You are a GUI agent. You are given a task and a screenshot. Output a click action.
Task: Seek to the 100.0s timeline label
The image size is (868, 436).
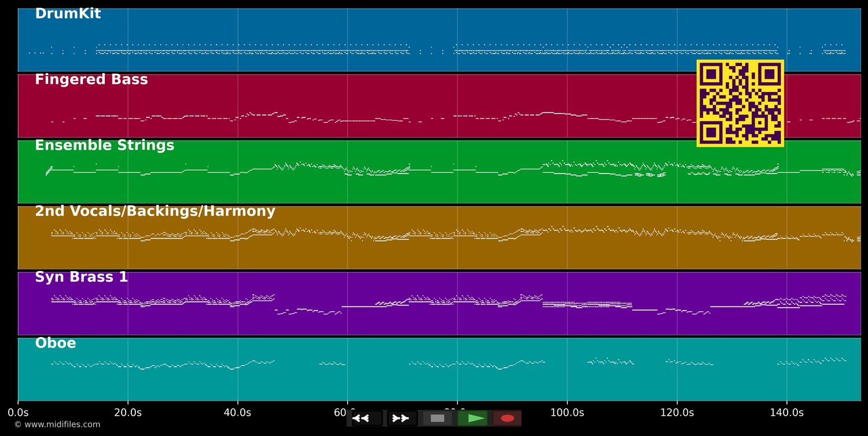point(567,413)
